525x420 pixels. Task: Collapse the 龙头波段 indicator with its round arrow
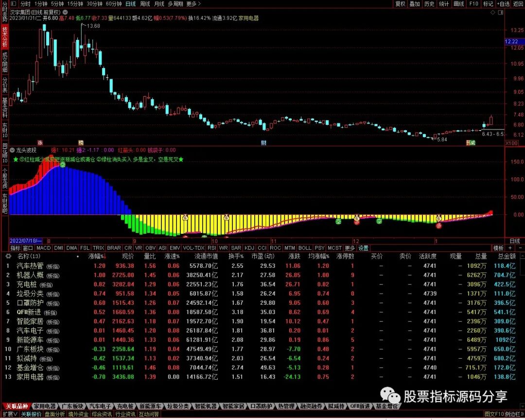(12, 150)
